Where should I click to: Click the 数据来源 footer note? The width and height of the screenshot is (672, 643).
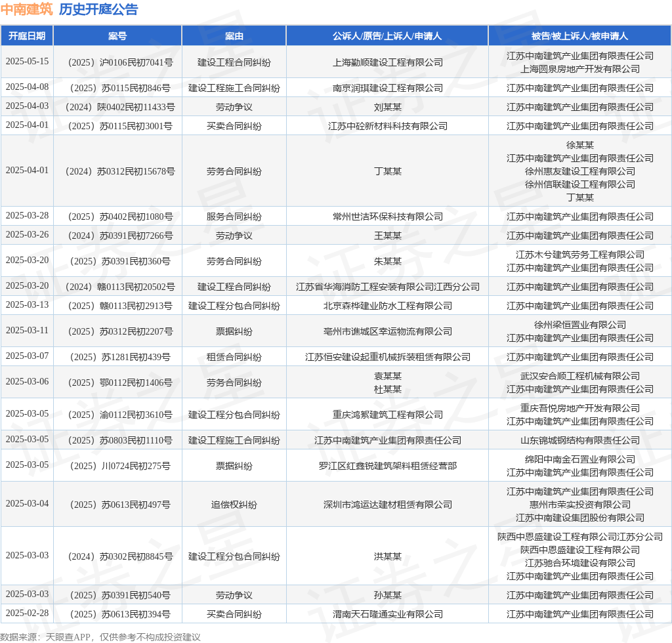(x=100, y=637)
